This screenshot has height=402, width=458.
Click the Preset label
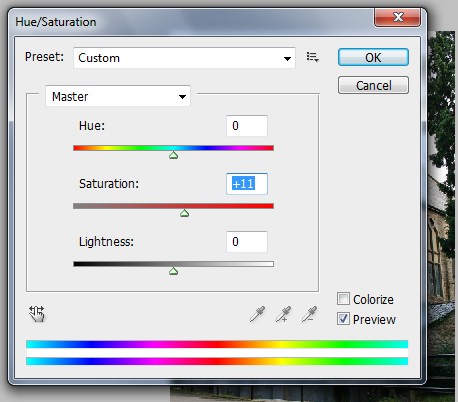[x=44, y=57]
